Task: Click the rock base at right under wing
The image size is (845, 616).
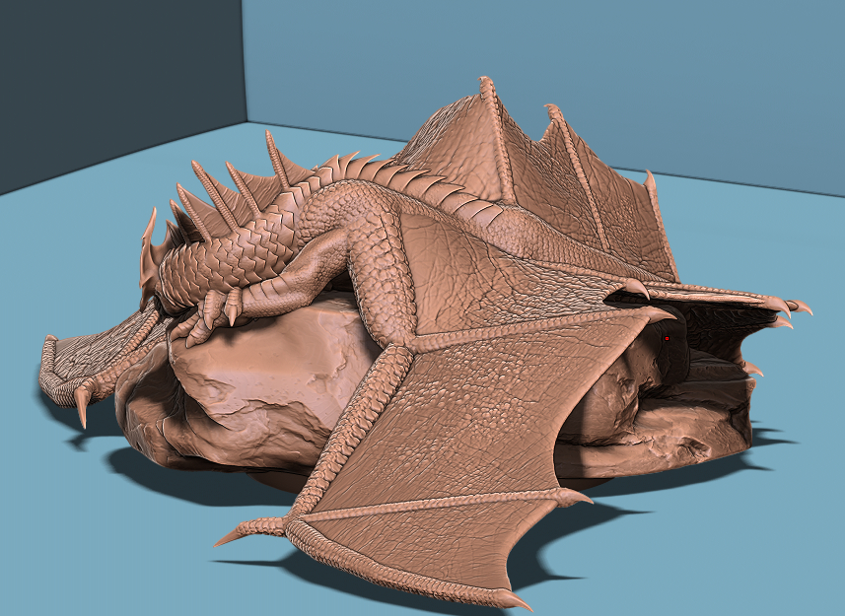Action: click(680, 424)
